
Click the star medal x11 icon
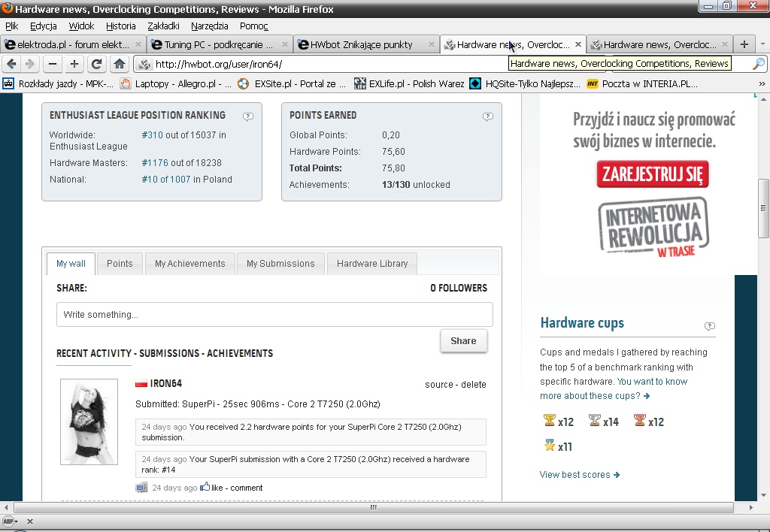coord(550,445)
